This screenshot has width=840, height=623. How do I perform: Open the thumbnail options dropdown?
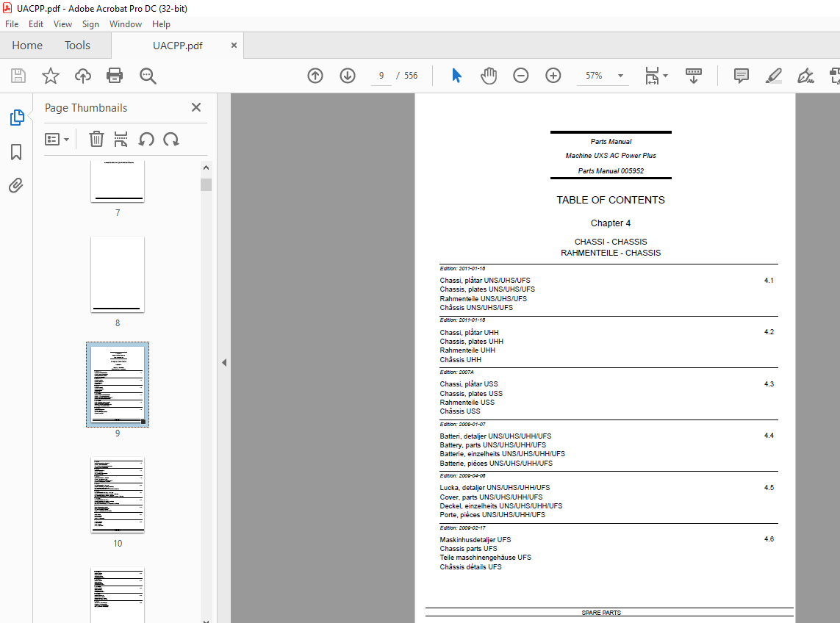57,140
